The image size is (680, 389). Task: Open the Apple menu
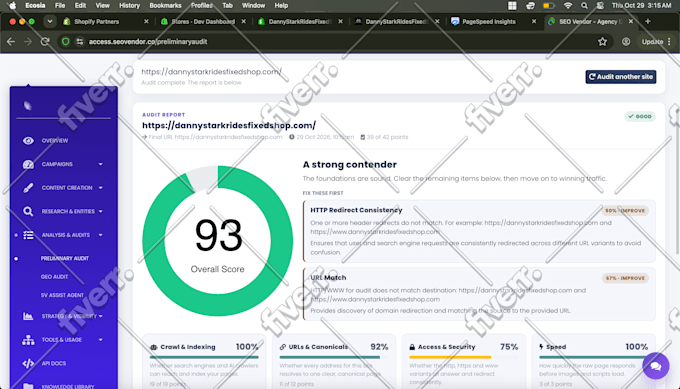pos(12,6)
